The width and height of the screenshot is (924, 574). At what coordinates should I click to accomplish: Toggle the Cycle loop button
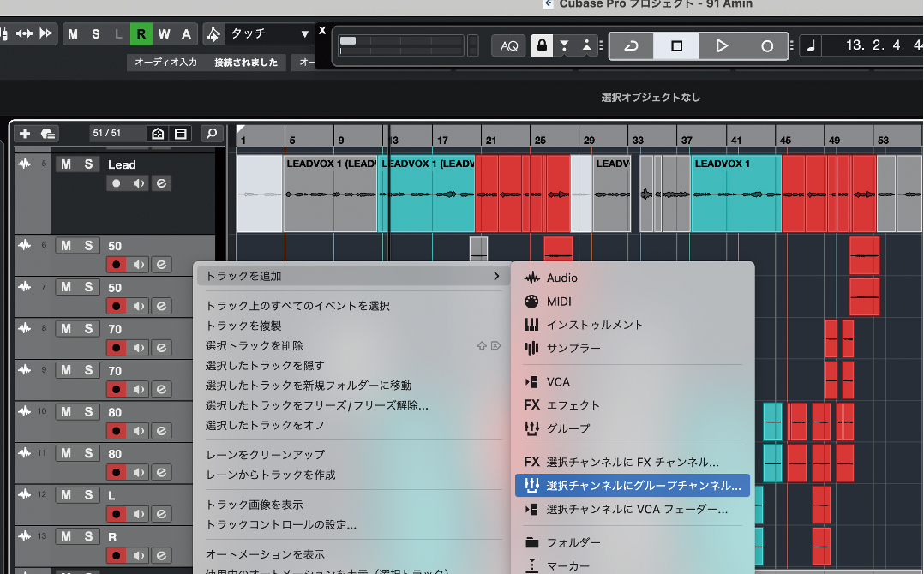coord(631,46)
